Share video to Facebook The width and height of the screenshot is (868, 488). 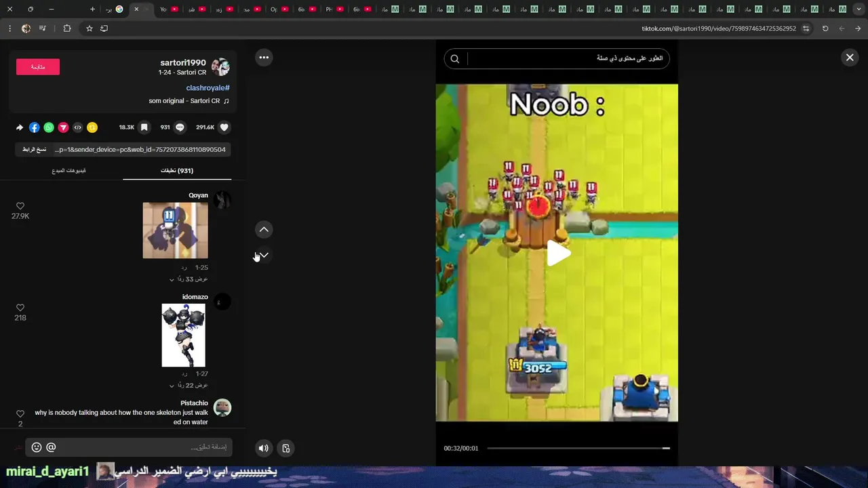coord(35,127)
